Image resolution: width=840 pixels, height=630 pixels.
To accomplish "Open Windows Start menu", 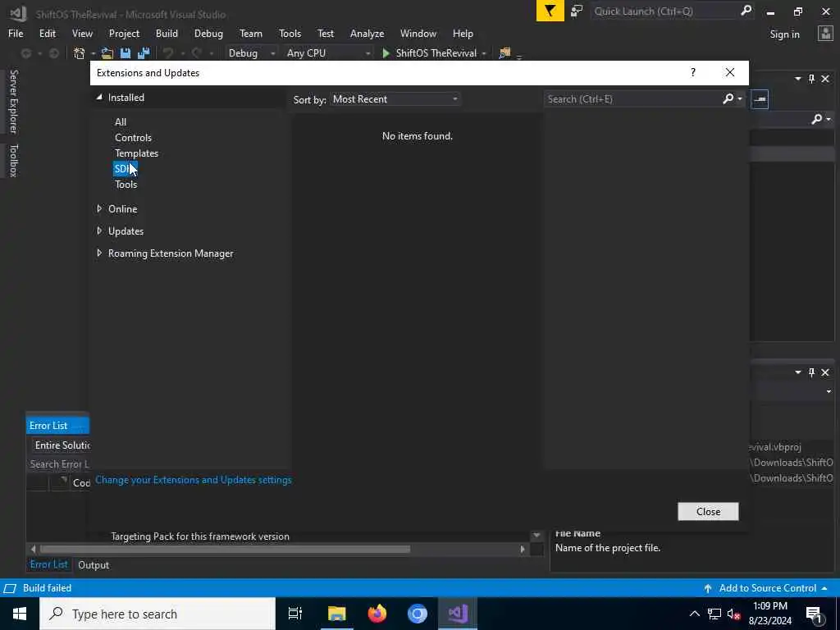I will point(20,614).
